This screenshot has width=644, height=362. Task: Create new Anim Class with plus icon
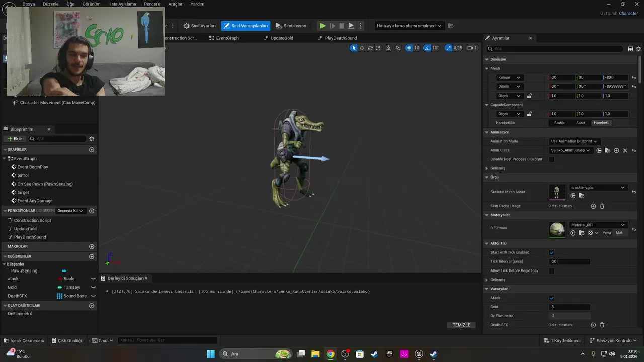pyautogui.click(x=616, y=150)
